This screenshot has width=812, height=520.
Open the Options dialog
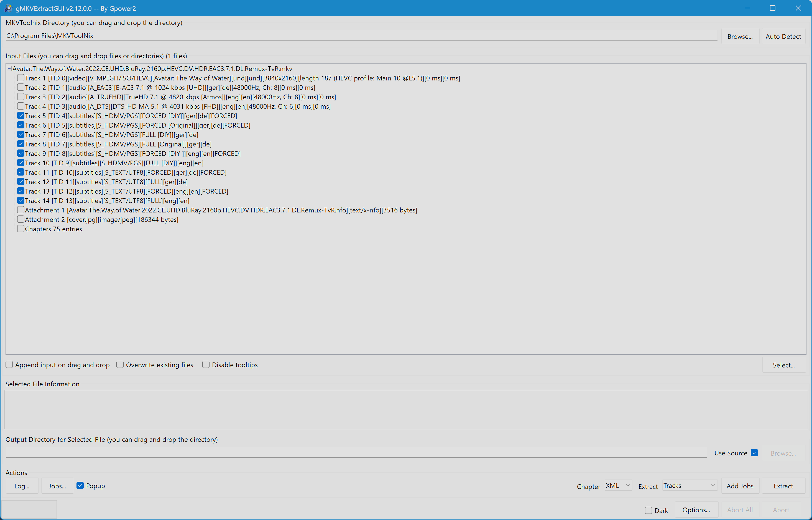[696, 510]
